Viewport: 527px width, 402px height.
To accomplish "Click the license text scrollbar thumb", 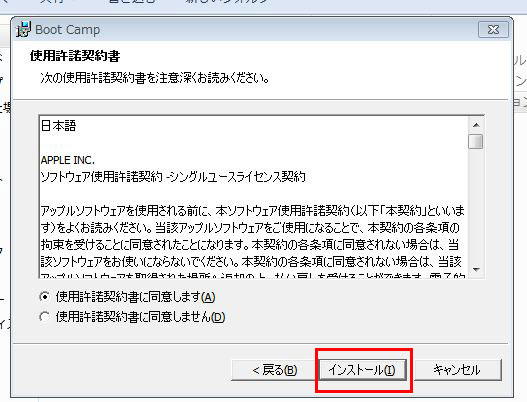I will coord(476,142).
